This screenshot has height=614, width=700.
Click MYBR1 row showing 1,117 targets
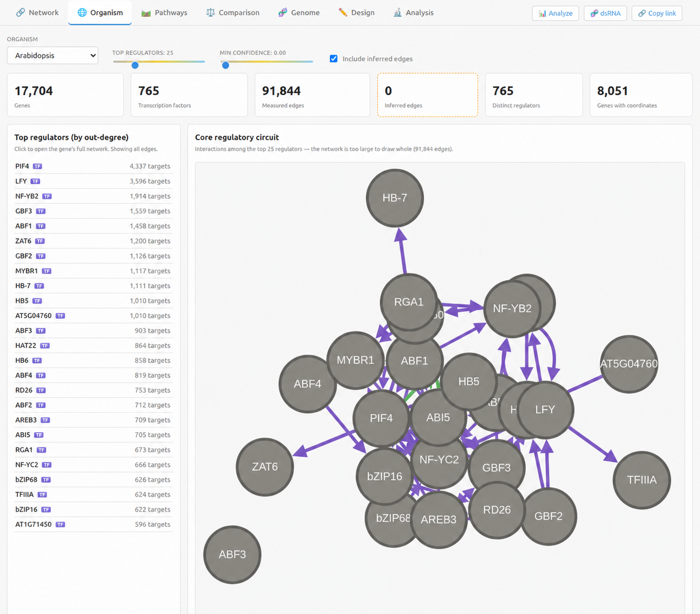coord(93,271)
